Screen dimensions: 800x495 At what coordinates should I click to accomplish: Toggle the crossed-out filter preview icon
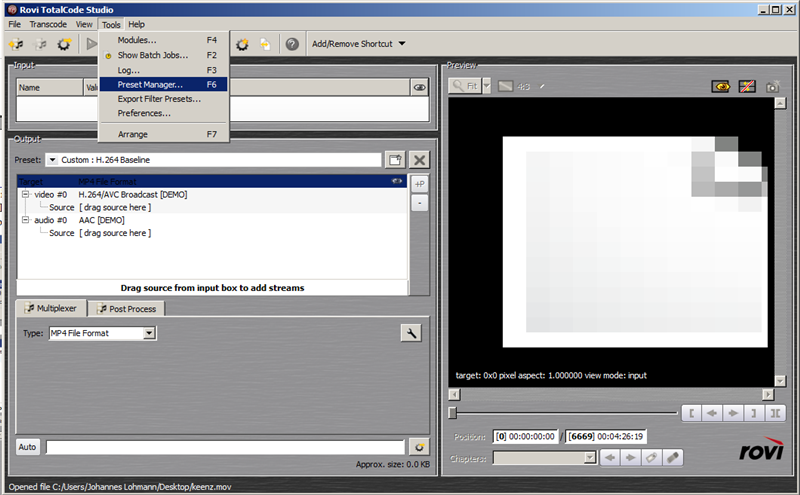[x=747, y=87]
